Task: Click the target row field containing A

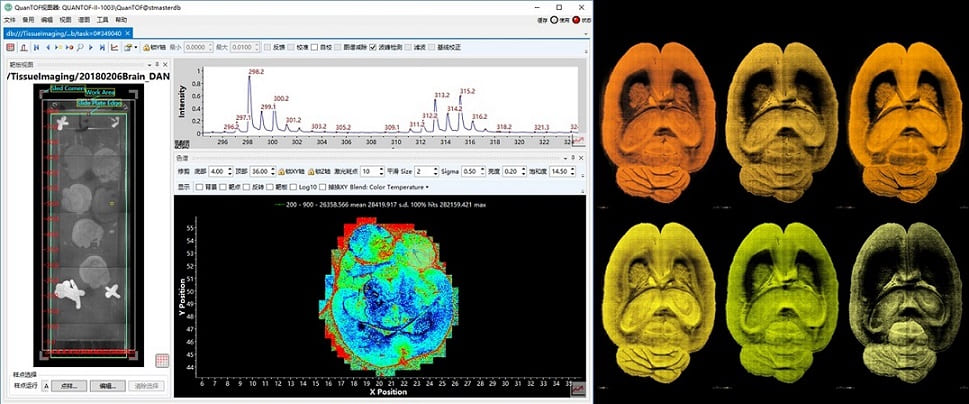Action: click(46, 386)
